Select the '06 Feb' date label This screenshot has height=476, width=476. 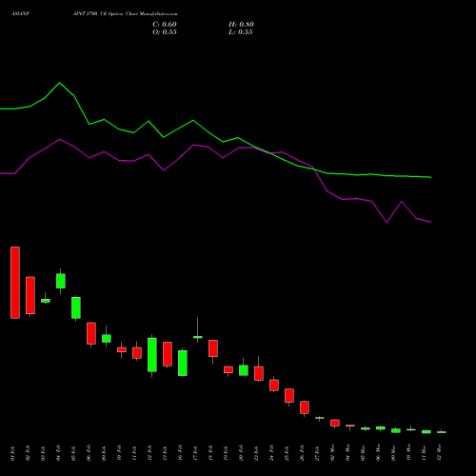coord(89,453)
